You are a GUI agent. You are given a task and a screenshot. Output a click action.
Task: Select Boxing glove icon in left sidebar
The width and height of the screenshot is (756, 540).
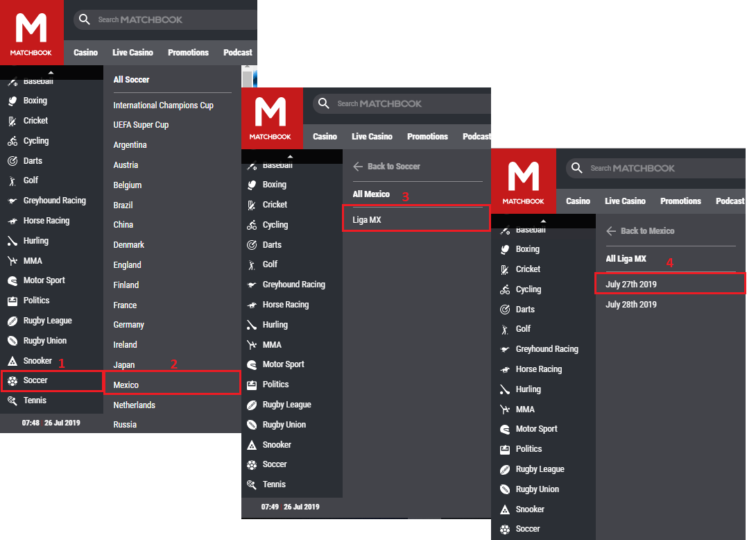pos(12,101)
